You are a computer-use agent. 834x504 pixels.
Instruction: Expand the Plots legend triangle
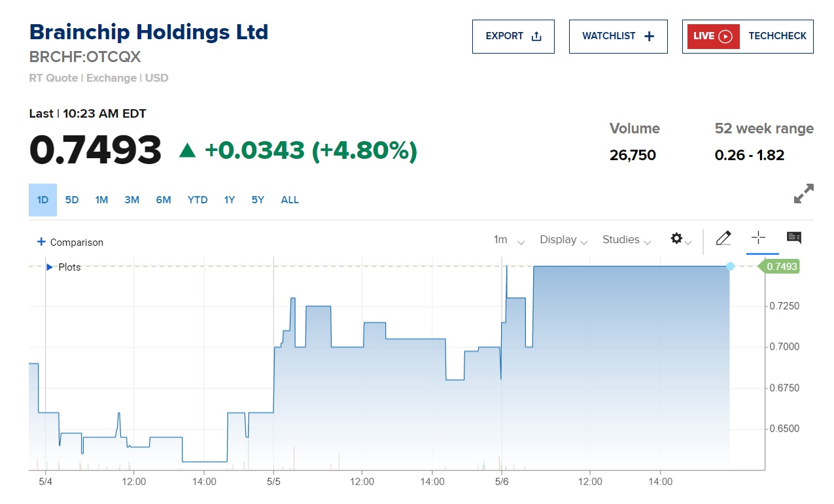pos(50,267)
